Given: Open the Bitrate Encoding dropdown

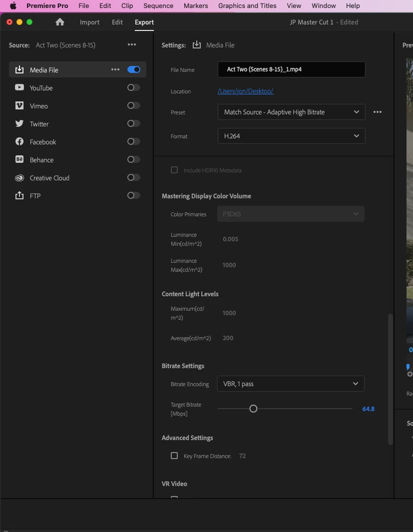Looking at the screenshot, I should point(291,384).
